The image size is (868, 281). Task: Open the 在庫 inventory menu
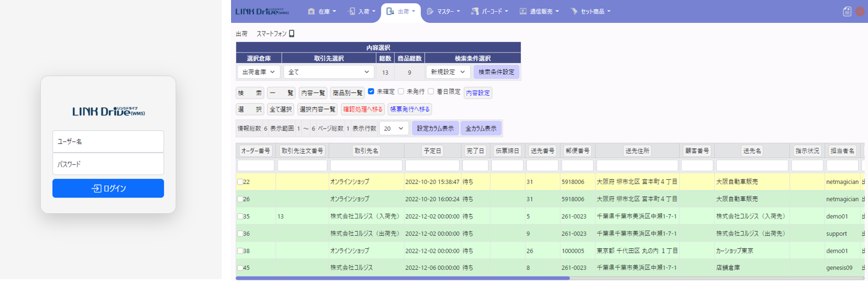[x=321, y=11]
